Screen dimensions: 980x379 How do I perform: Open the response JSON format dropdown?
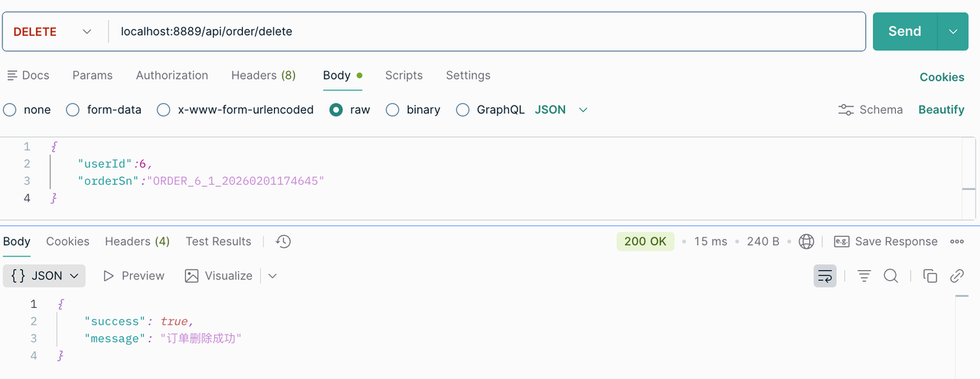[x=44, y=276]
